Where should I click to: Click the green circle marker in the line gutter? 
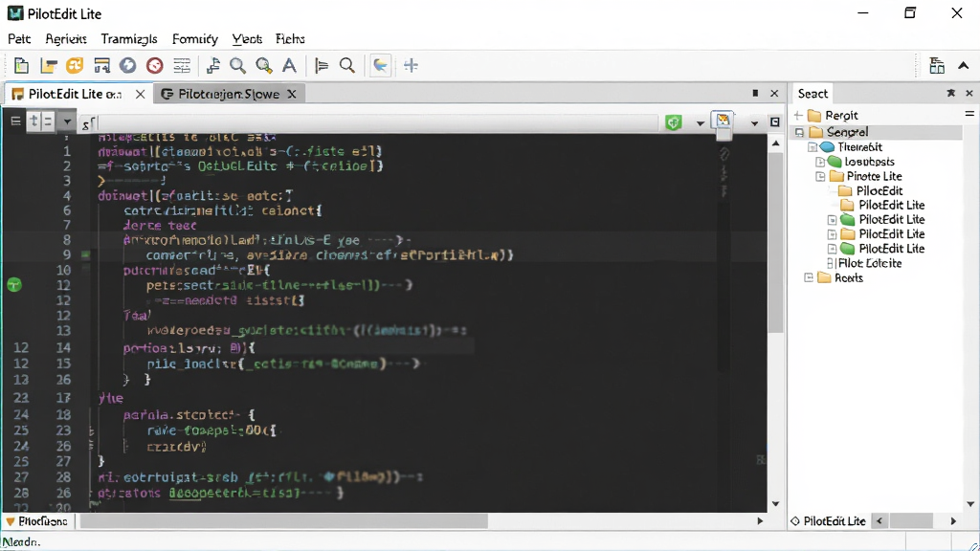pos(14,285)
